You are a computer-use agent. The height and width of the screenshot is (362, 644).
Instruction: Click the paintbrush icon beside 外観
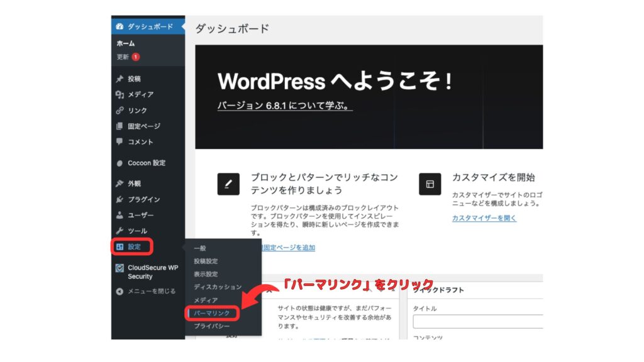pyautogui.click(x=119, y=184)
